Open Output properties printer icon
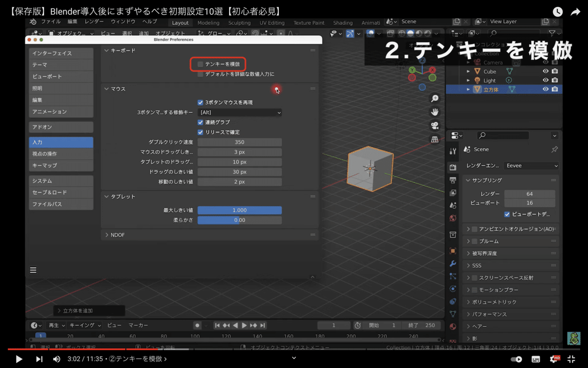588x368 pixels. click(453, 180)
